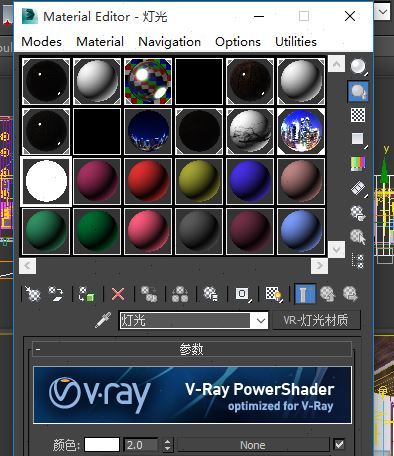The width and height of the screenshot is (394, 456).
Task: Open the Options menu
Action: (x=238, y=42)
